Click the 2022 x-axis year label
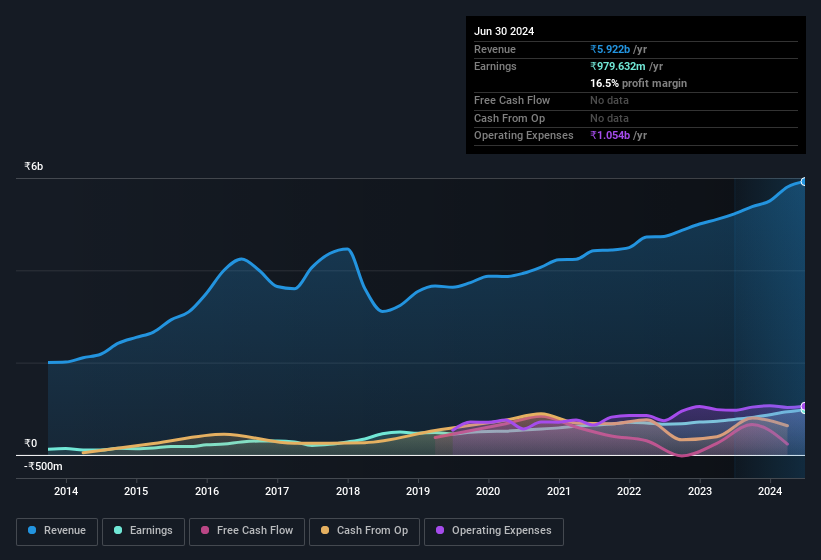The height and width of the screenshot is (560, 821). coord(629,491)
